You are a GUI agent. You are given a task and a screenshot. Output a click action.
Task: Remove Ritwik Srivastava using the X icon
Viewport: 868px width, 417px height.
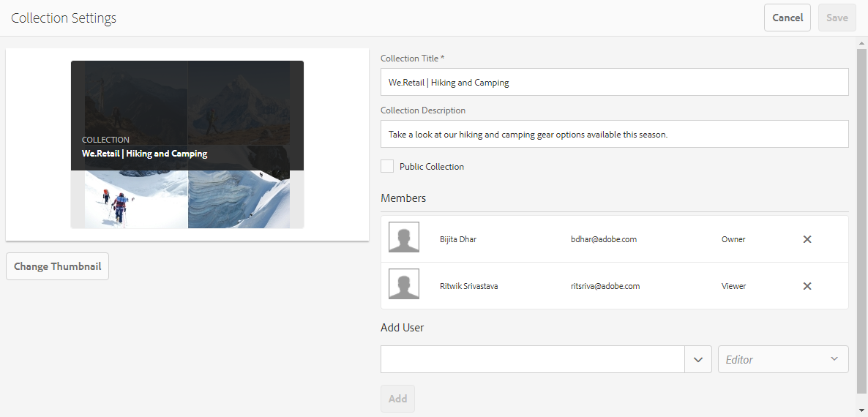(807, 286)
